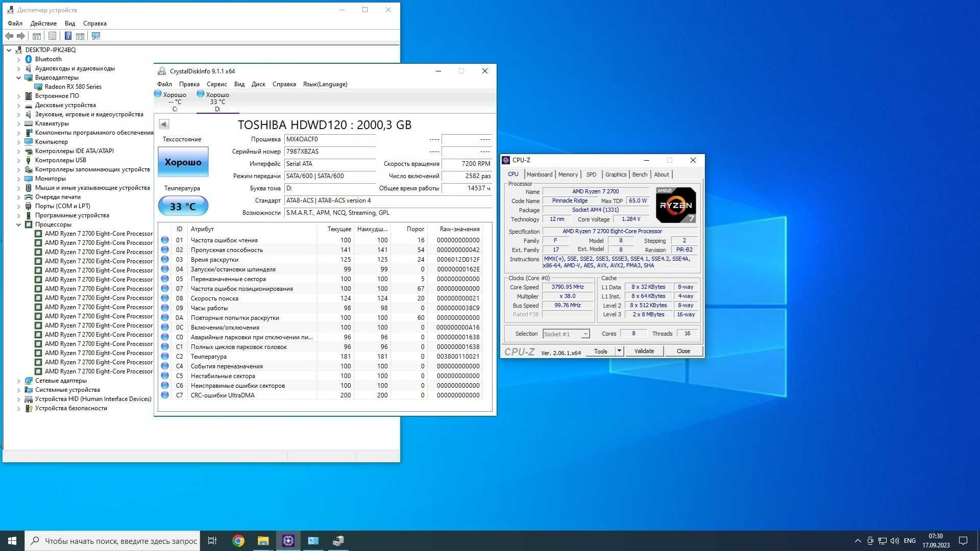Screen dimensions: 980x551
Task: Click the Хорошо health status button
Action: pyautogui.click(x=183, y=162)
